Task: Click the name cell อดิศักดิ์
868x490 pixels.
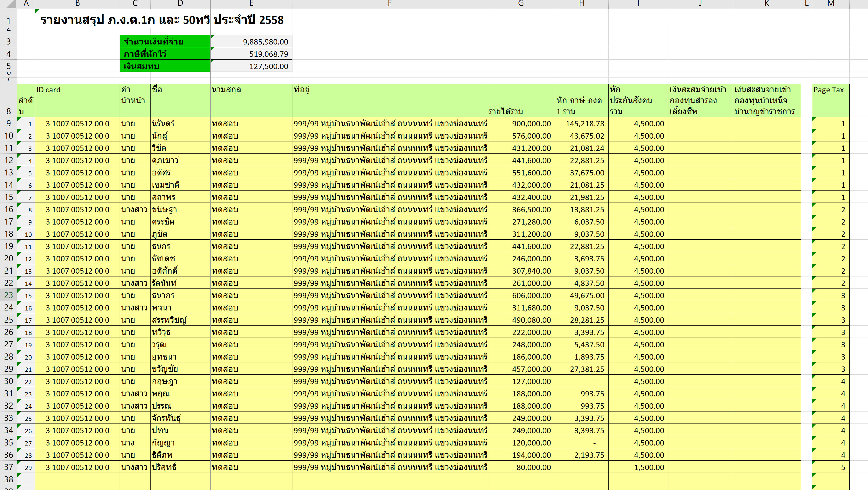Action: click(x=180, y=271)
